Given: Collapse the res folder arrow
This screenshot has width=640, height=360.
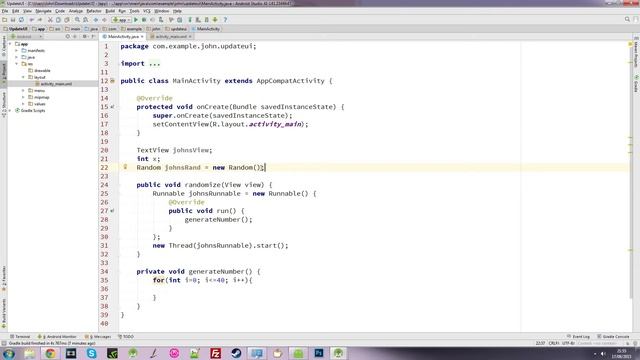Looking at the screenshot, I should [17, 64].
